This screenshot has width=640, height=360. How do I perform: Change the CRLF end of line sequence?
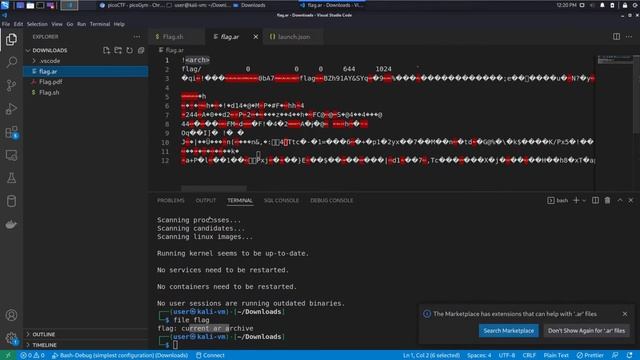(529, 356)
